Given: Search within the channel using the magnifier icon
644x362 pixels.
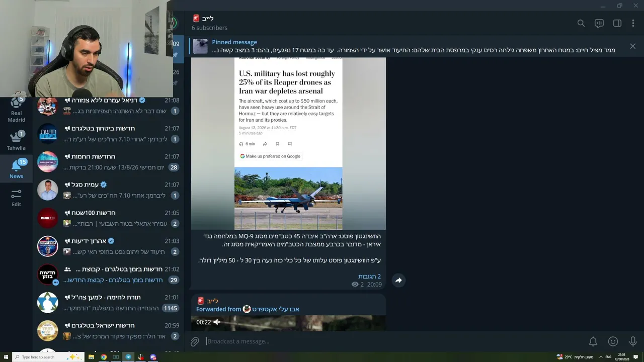Looking at the screenshot, I should [x=581, y=23].
